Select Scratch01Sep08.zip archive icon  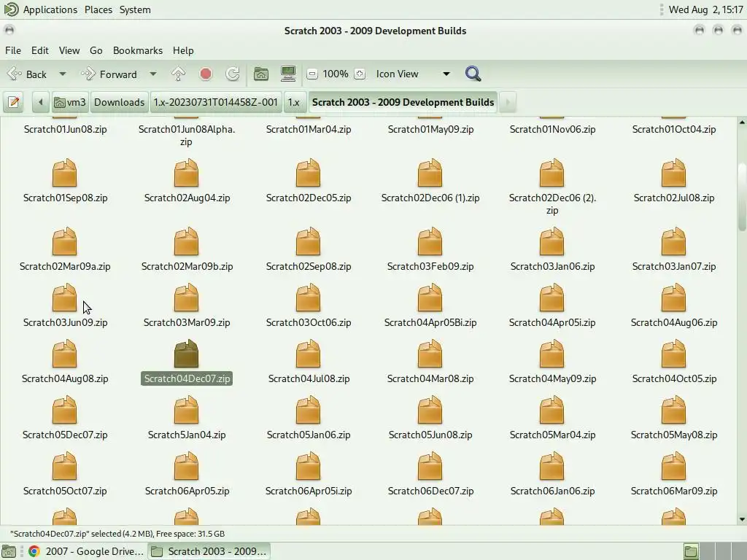tap(64, 173)
